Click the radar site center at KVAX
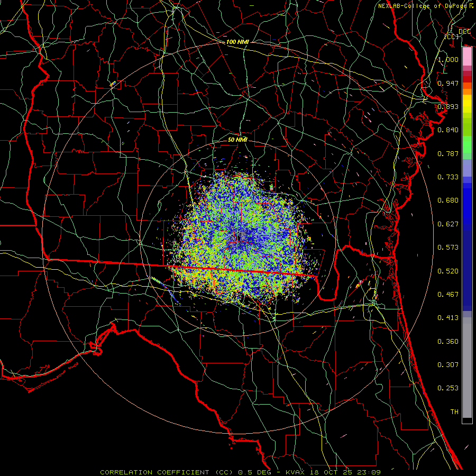This screenshot has width=476, height=476. pyautogui.click(x=238, y=237)
